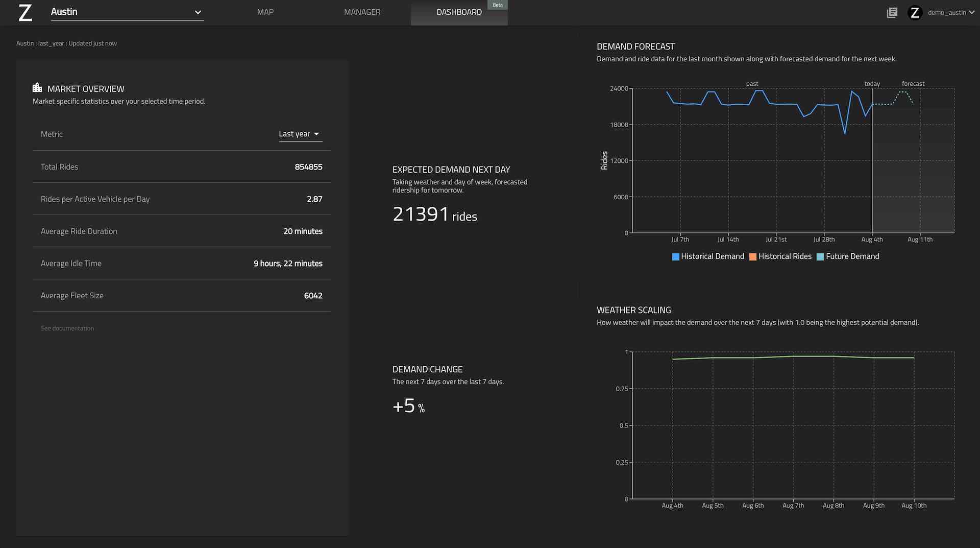Switch to the MANAGER tab
The image size is (980, 548).
[362, 12]
